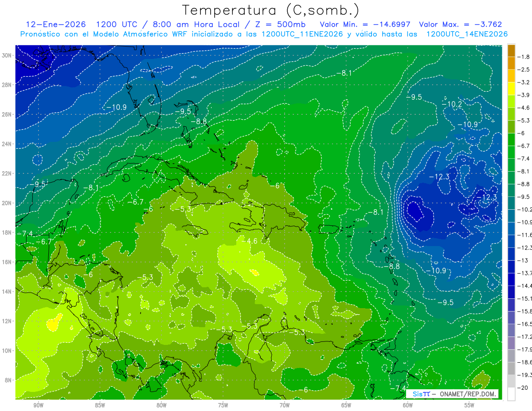Click the "1200UTC_11ENE2026" initialization time
The width and height of the screenshot is (532, 411).
pyautogui.click(x=301, y=34)
